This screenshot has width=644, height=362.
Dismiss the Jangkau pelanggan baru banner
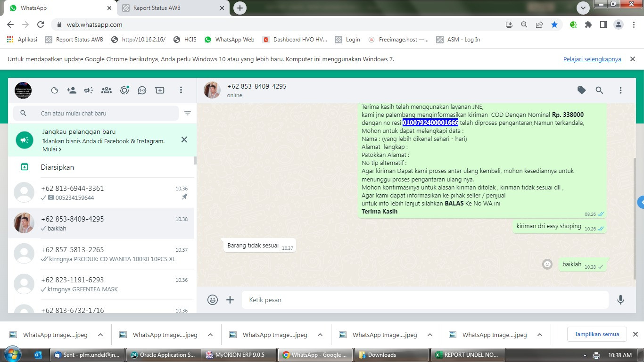tap(184, 140)
